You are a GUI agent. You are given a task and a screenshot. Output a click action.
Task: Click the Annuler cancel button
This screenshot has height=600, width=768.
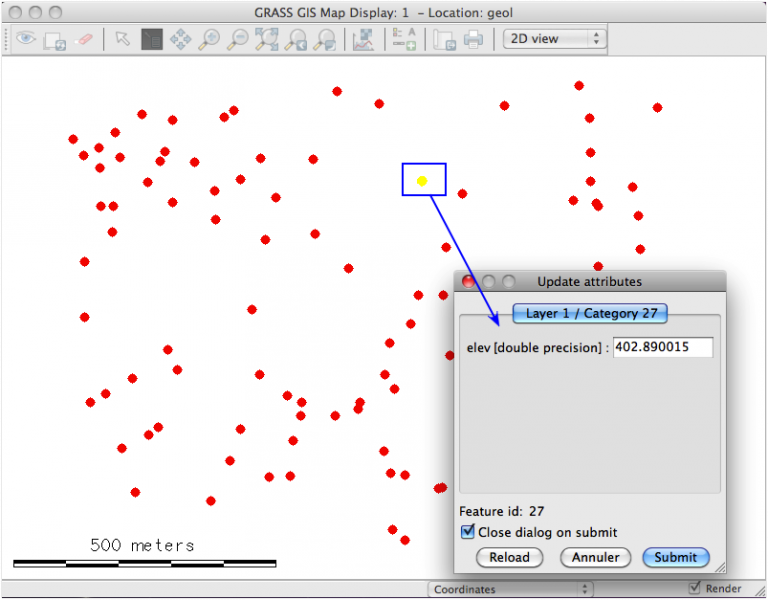coord(595,557)
